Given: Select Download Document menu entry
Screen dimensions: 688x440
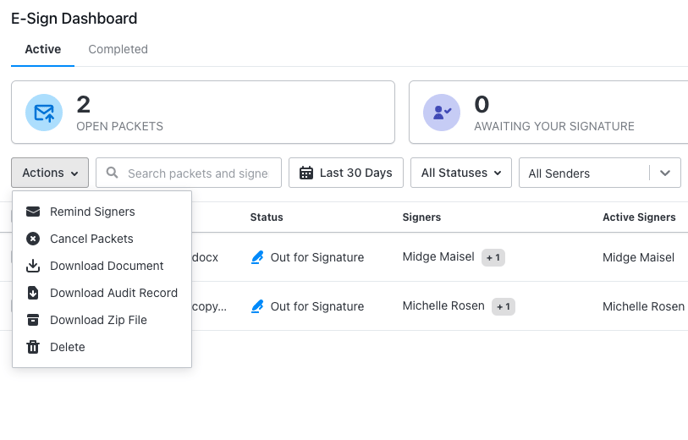Looking at the screenshot, I should coord(102,266).
